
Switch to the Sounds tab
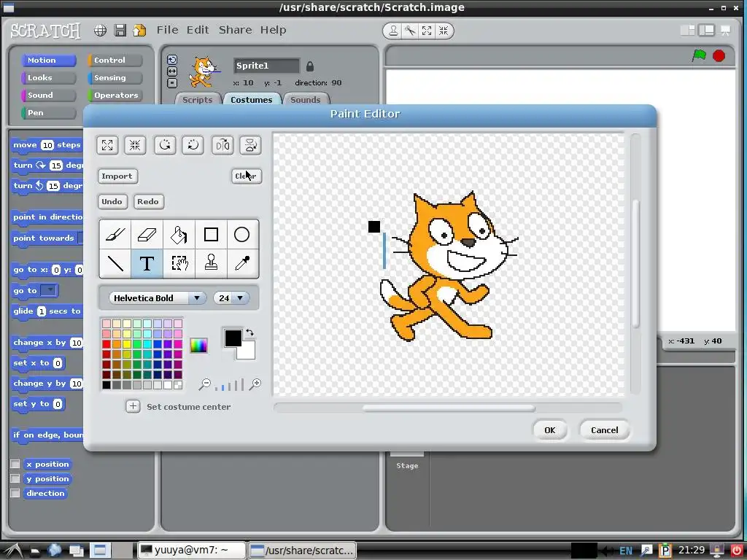pyautogui.click(x=306, y=99)
